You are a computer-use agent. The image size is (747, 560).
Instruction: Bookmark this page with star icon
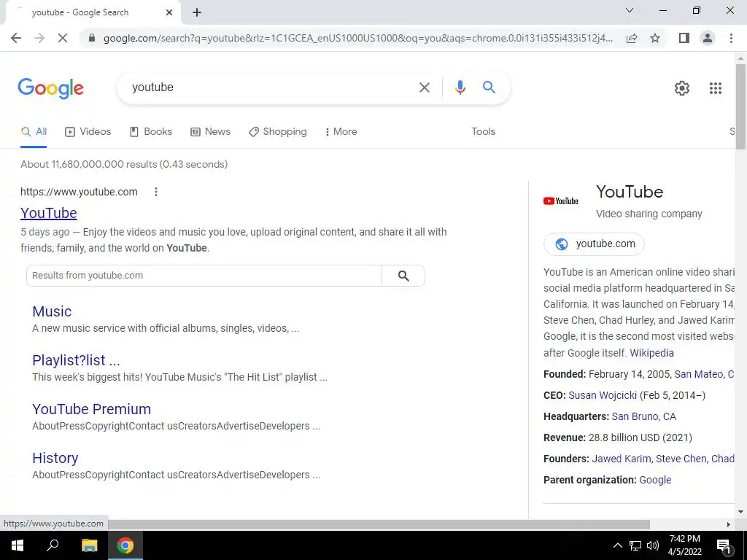[655, 38]
